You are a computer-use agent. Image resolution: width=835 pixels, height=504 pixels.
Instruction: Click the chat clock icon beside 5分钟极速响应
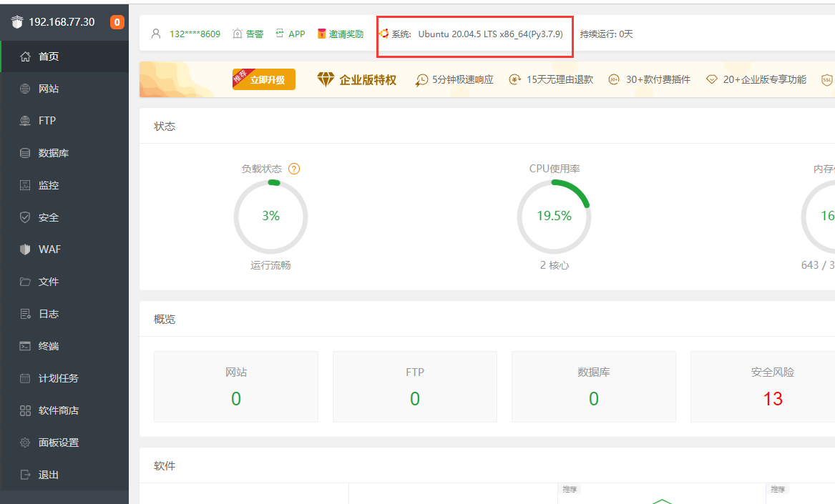pos(421,80)
